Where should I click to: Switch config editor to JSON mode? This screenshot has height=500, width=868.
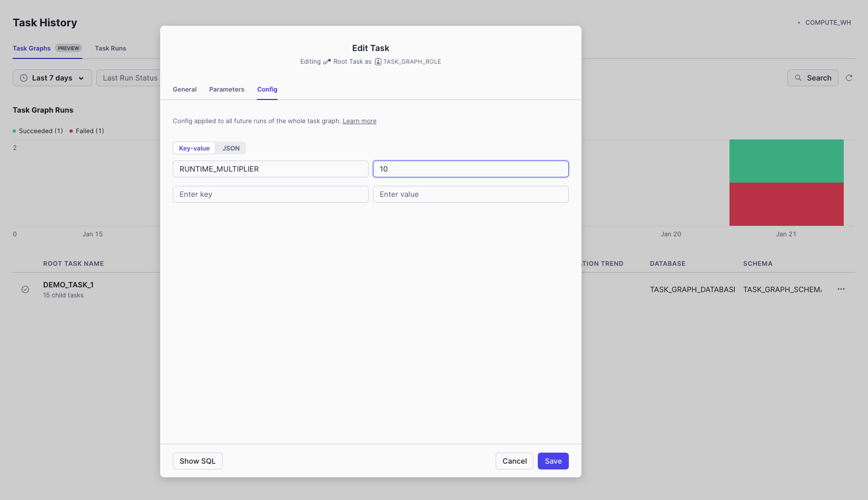(x=231, y=148)
